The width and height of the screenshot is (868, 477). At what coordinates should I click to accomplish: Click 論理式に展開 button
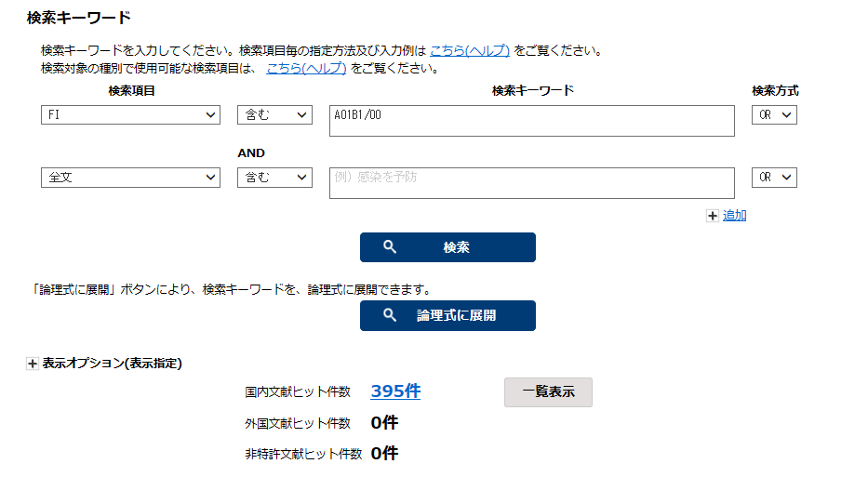[x=447, y=315]
